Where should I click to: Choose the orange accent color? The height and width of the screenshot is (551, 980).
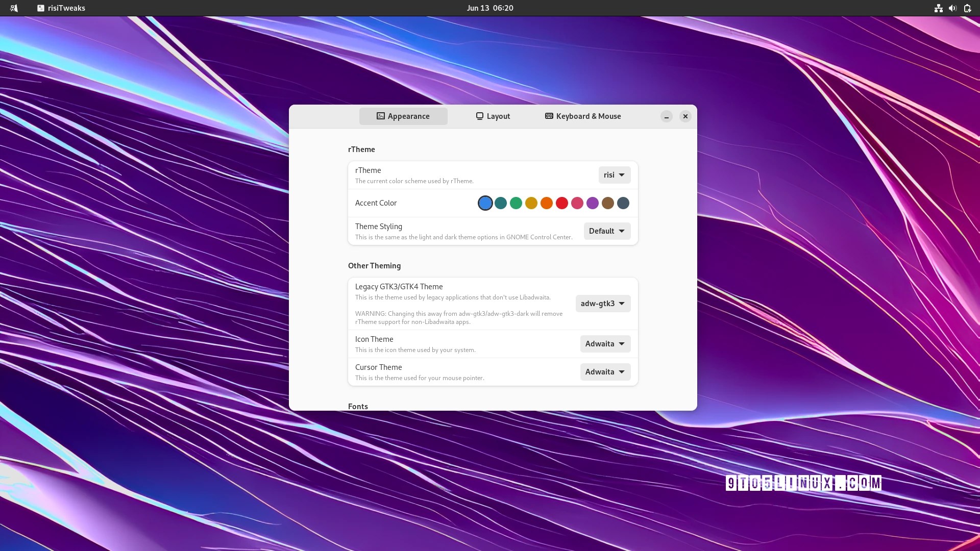coord(546,203)
